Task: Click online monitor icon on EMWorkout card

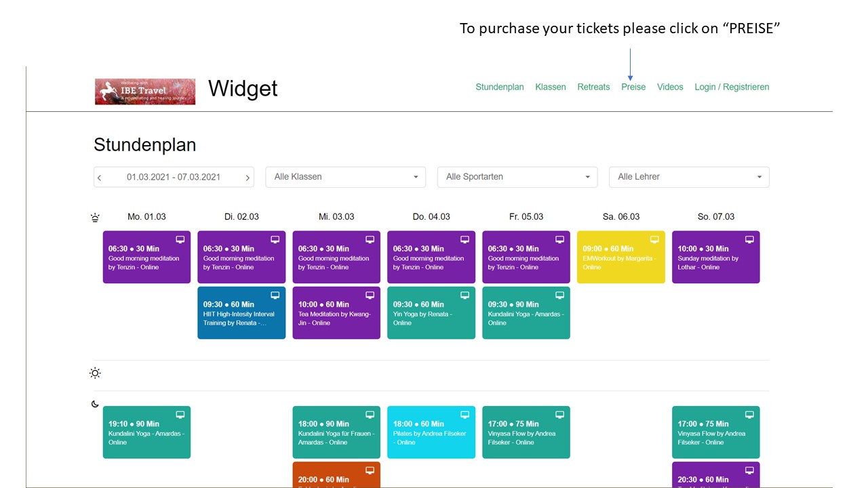Action: [x=655, y=240]
